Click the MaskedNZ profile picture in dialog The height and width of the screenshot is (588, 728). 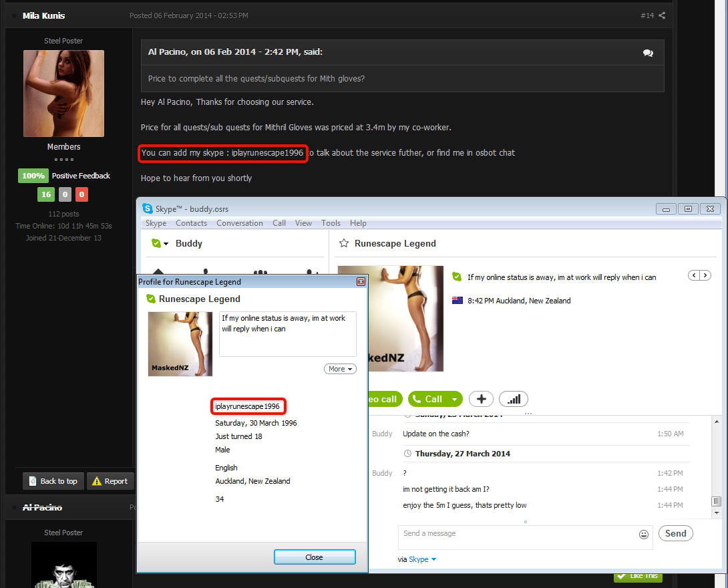click(x=180, y=343)
